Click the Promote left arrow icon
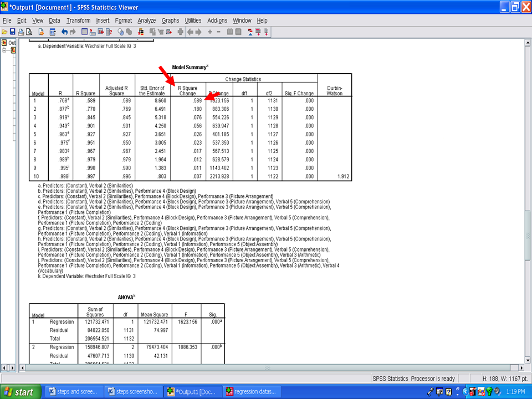 190,32
